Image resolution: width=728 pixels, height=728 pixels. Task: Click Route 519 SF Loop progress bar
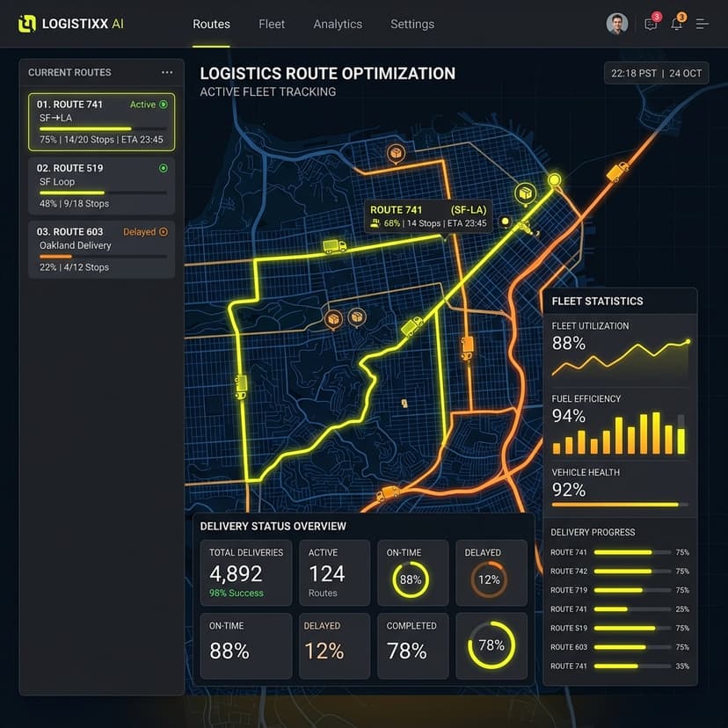(x=103, y=193)
